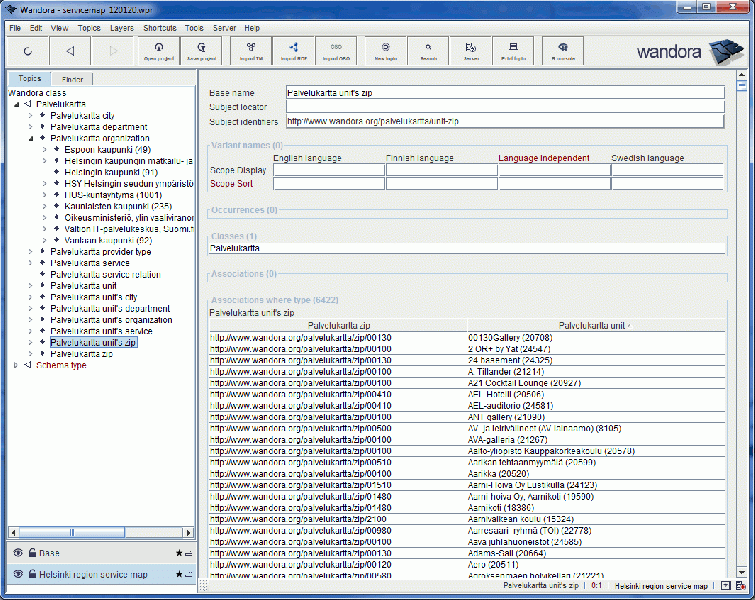Expand the Palvelukartta city tree node
This screenshot has height=600, width=755.
[x=30, y=116]
